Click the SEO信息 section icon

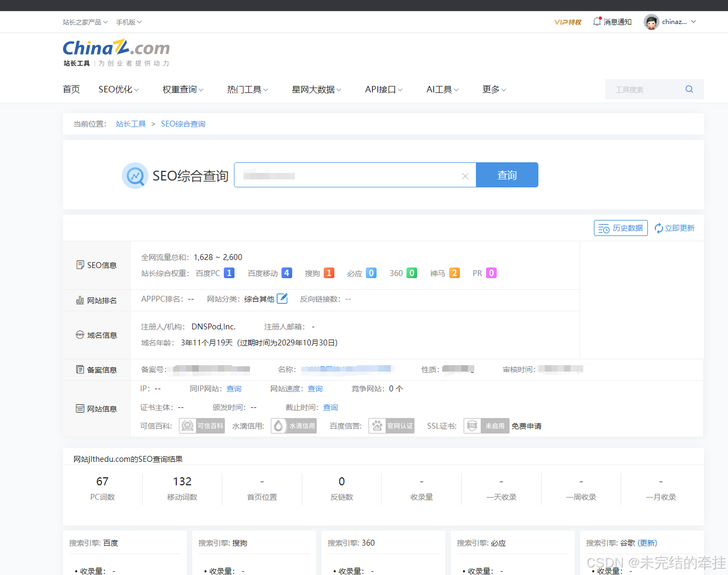80,265
